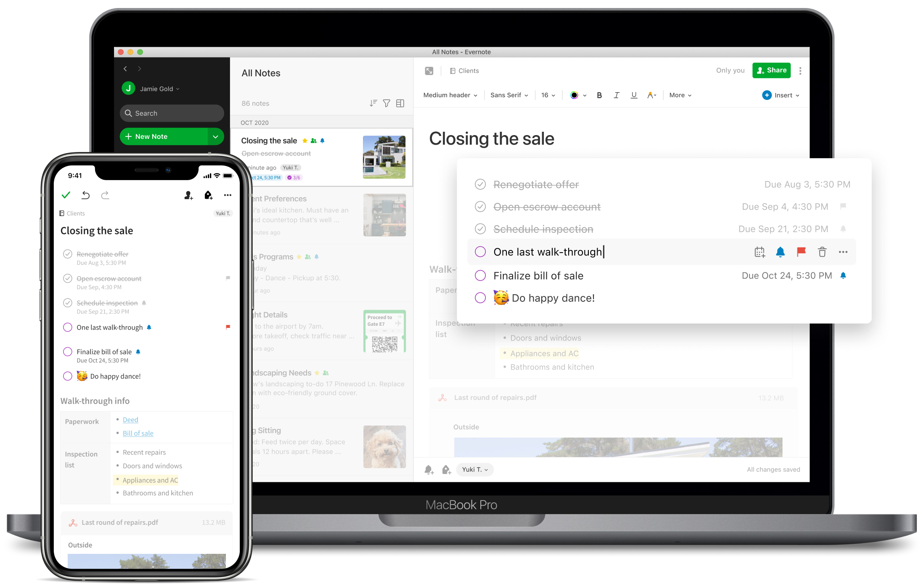Open the Sans Serif font dropdown

pos(509,94)
